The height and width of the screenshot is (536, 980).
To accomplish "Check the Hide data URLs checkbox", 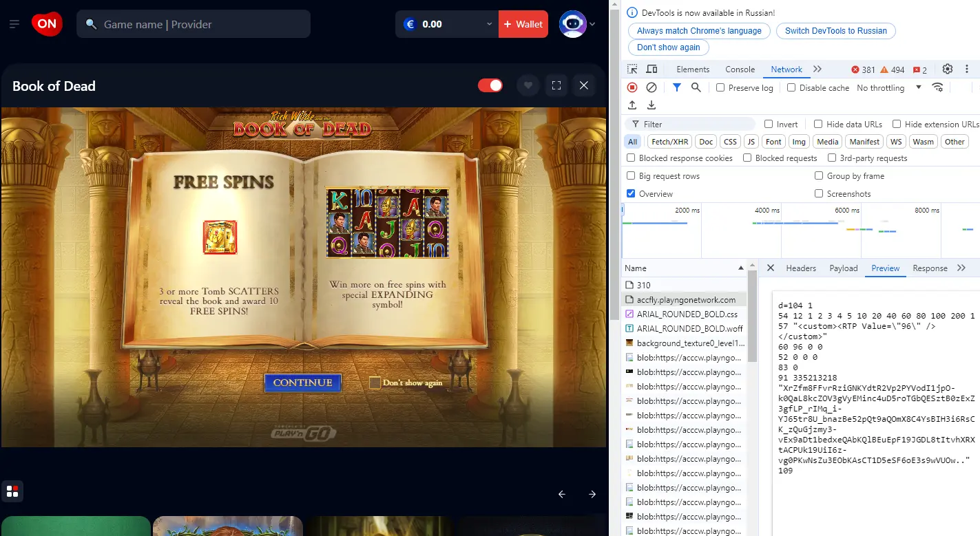I will (x=818, y=124).
